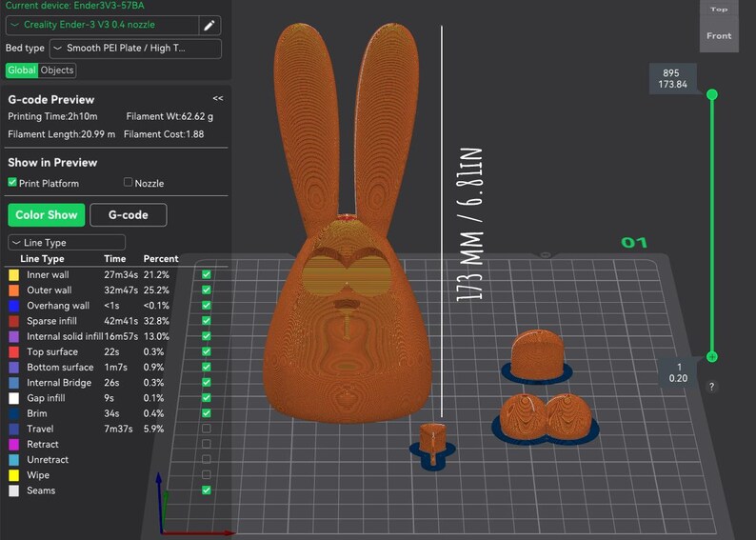Toggle Bottom surface visibility checkbox
756x540 pixels.
(x=207, y=367)
